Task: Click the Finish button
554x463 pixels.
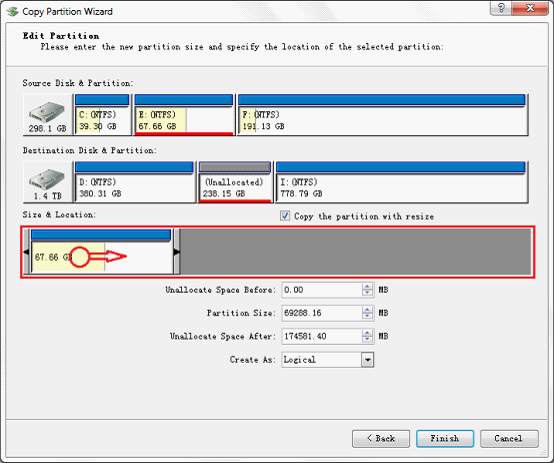Action: [x=445, y=439]
